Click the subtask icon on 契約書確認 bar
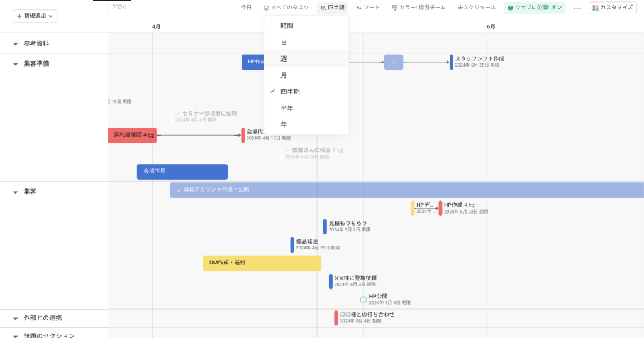 pos(151,135)
